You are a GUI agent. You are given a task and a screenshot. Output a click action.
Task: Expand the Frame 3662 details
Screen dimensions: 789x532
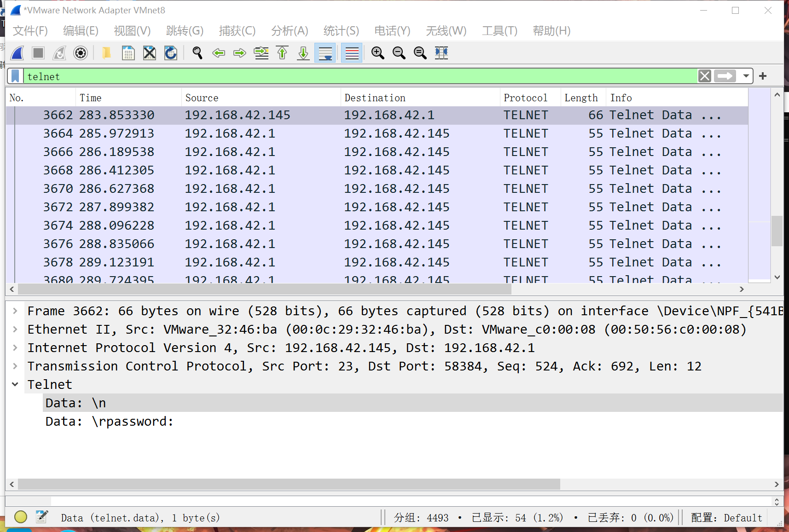[15, 311]
